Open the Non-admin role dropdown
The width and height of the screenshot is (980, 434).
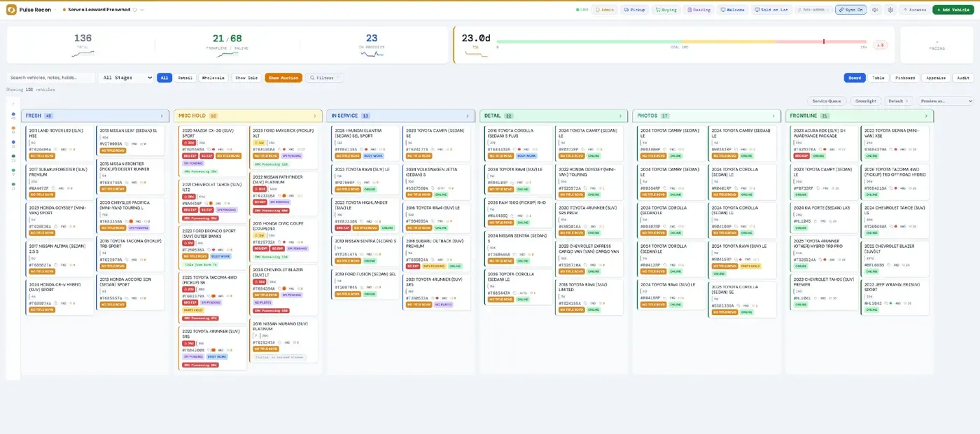[x=815, y=10]
